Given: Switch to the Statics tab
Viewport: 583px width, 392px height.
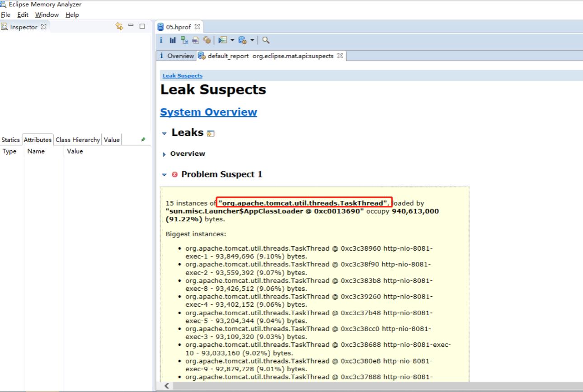Looking at the screenshot, I should 11,140.
